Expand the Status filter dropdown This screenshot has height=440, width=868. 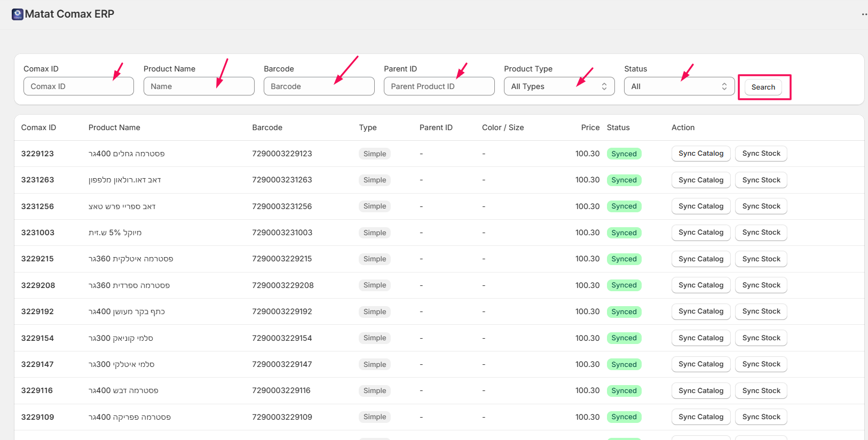click(x=679, y=86)
